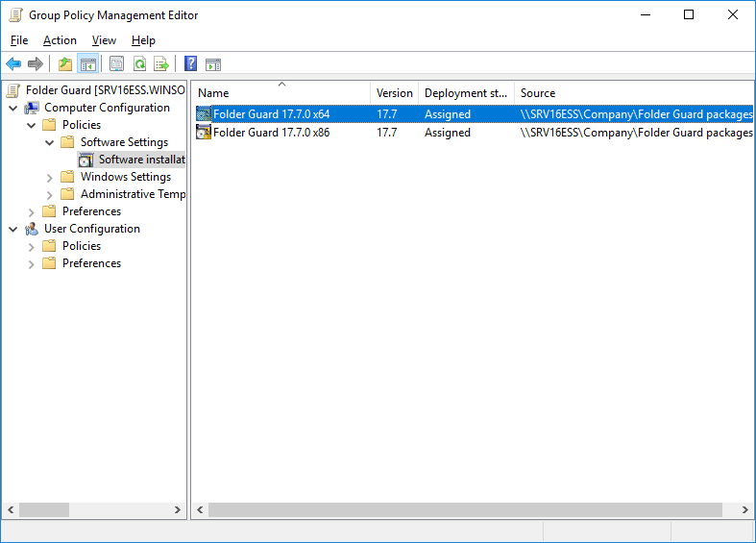Click the User Configuration person icon
Image resolution: width=756 pixels, height=543 pixels.
click(x=32, y=229)
